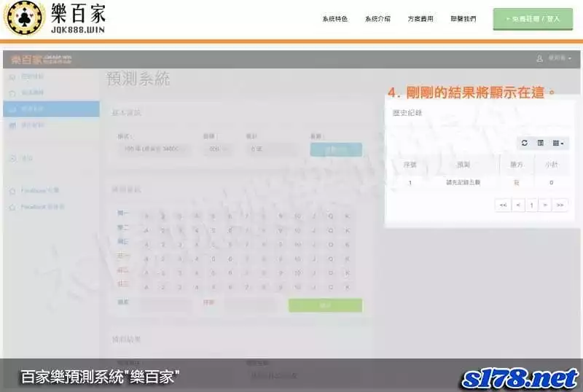
Task: Select the 請先記錄五局 cell in row 1
Action: [463, 183]
